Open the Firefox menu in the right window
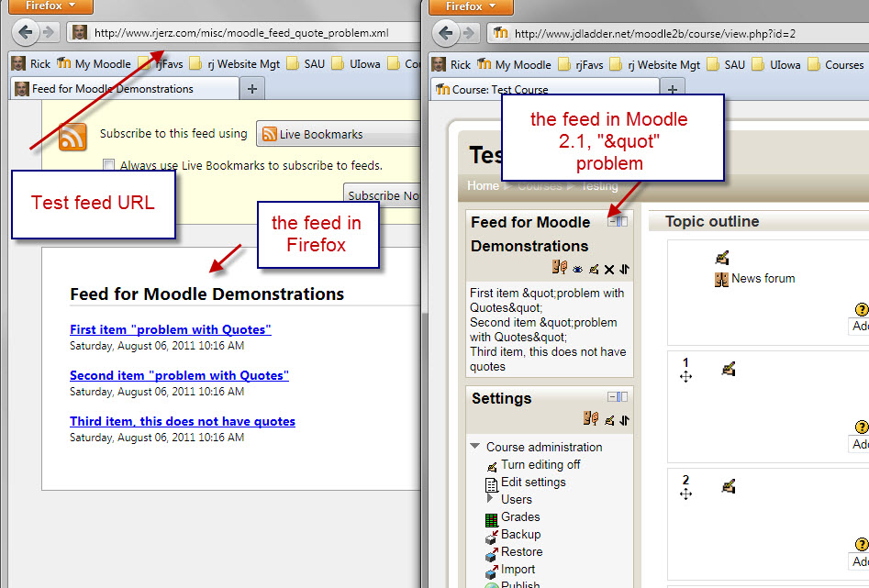 point(471,6)
